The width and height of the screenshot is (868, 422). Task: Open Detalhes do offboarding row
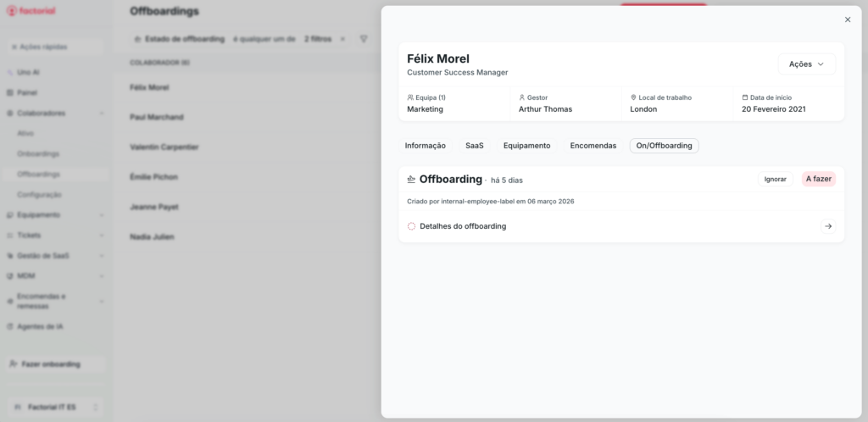point(464,226)
